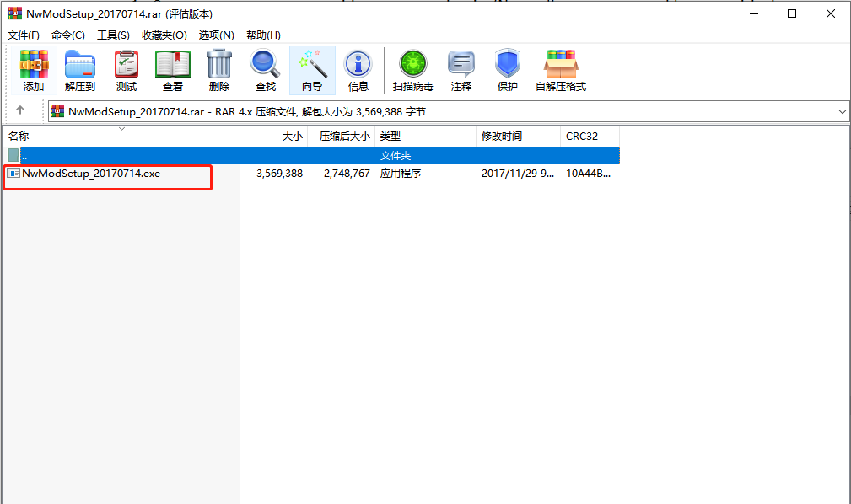Sort by 修改时间 column header
This screenshot has height=504, width=851.
pos(519,137)
